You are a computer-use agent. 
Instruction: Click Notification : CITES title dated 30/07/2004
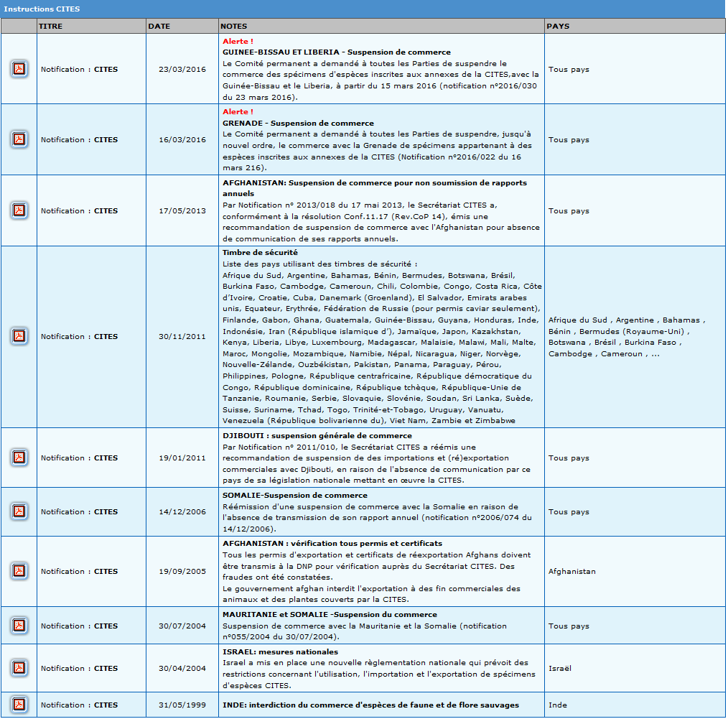point(80,626)
